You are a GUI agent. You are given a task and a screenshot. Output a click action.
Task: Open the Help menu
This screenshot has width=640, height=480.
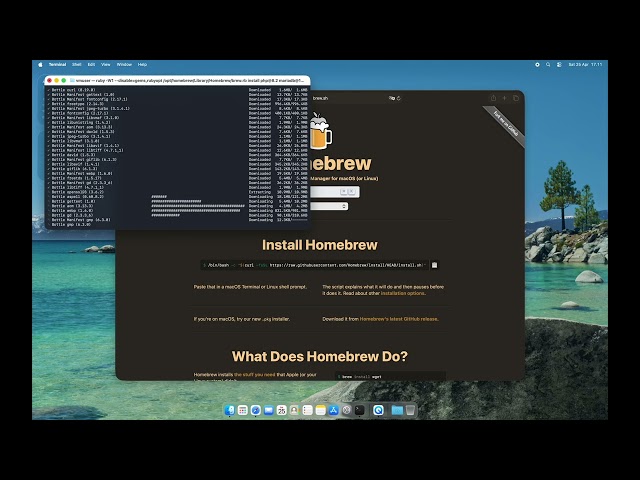pos(142,64)
